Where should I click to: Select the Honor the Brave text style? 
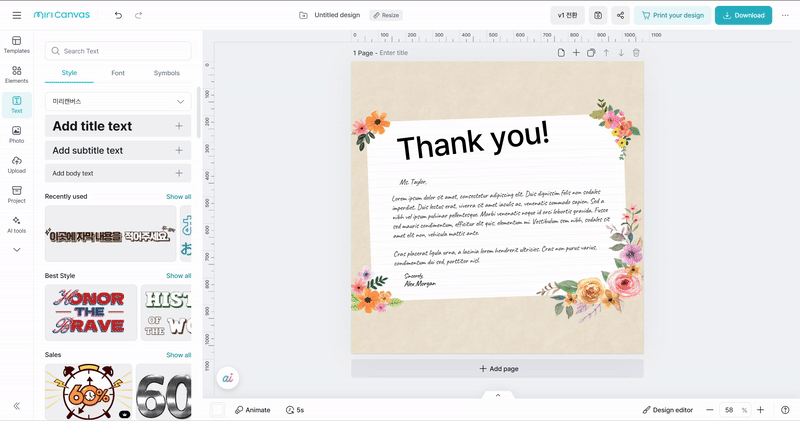pyautogui.click(x=91, y=312)
